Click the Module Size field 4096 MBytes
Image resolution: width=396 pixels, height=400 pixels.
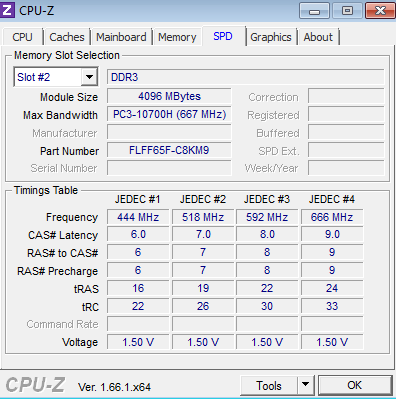point(169,96)
